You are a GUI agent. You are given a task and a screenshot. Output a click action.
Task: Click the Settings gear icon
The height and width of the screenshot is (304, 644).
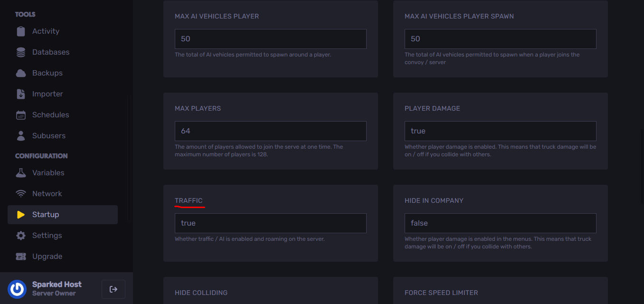(21, 236)
